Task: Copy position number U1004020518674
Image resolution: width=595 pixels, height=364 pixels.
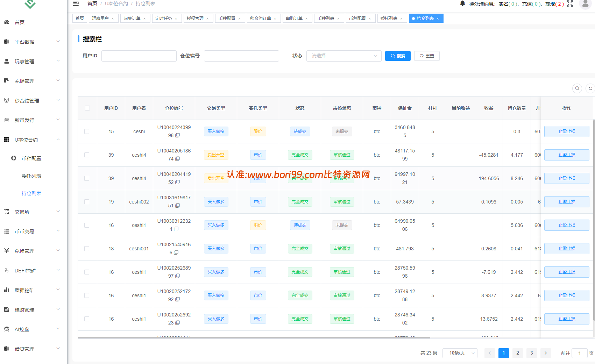Action: point(177,159)
